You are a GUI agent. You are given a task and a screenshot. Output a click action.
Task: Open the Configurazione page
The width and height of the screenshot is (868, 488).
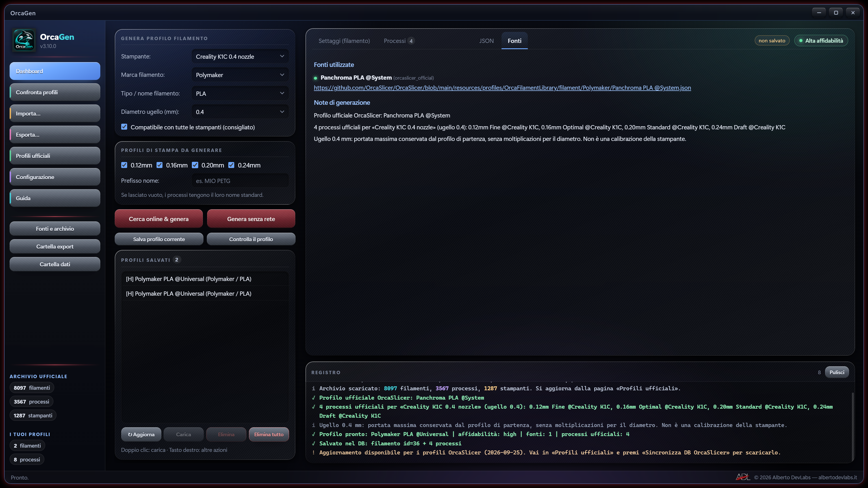pyautogui.click(x=55, y=177)
